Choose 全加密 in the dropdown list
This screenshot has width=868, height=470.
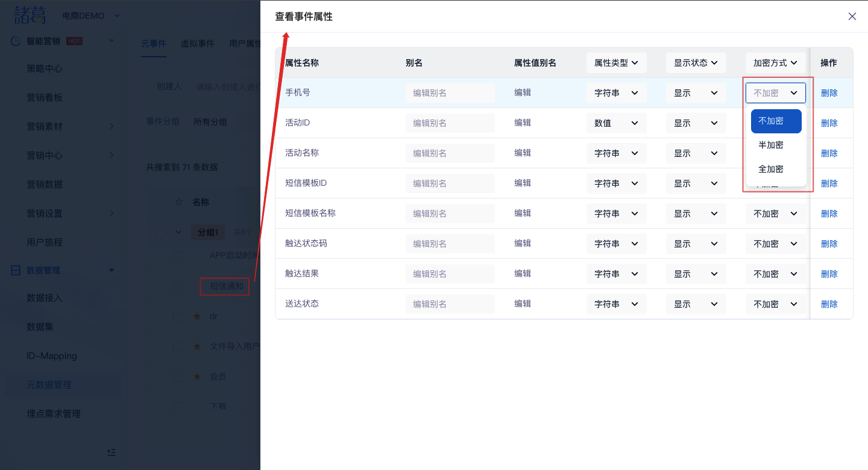point(771,170)
